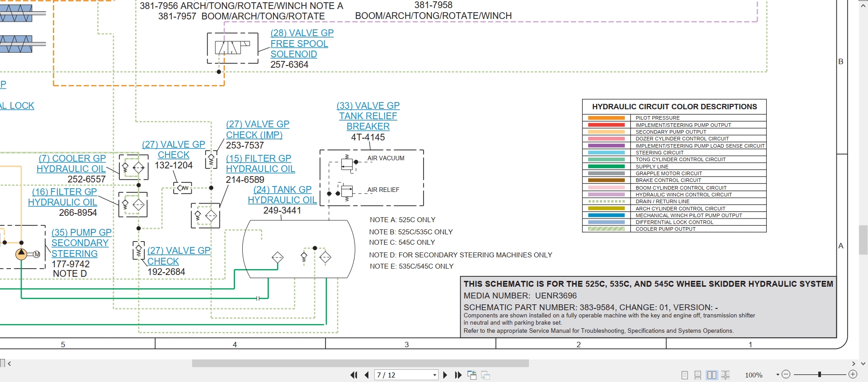This screenshot has width=868, height=382.
Task: Click the STEERING link
Action: click(75, 254)
